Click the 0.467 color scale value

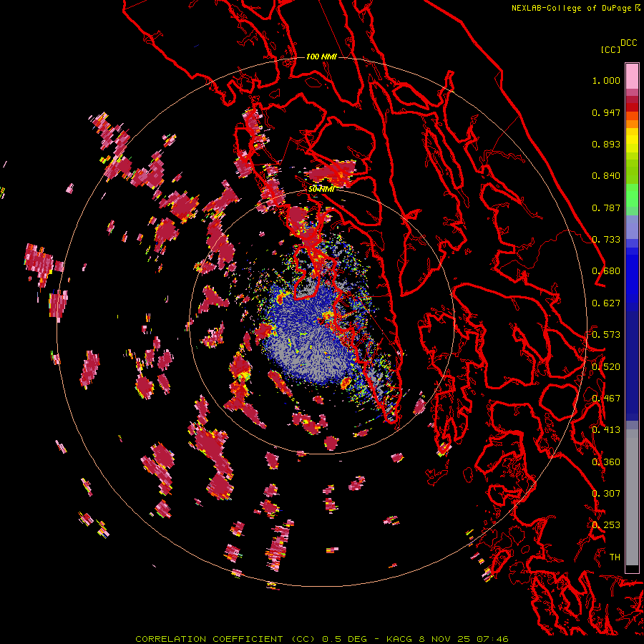pyautogui.click(x=606, y=399)
